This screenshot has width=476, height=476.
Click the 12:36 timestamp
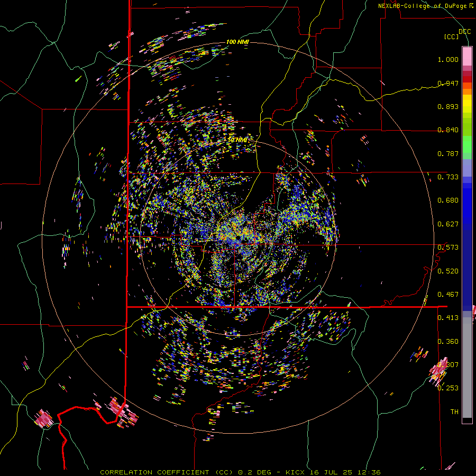point(368,472)
